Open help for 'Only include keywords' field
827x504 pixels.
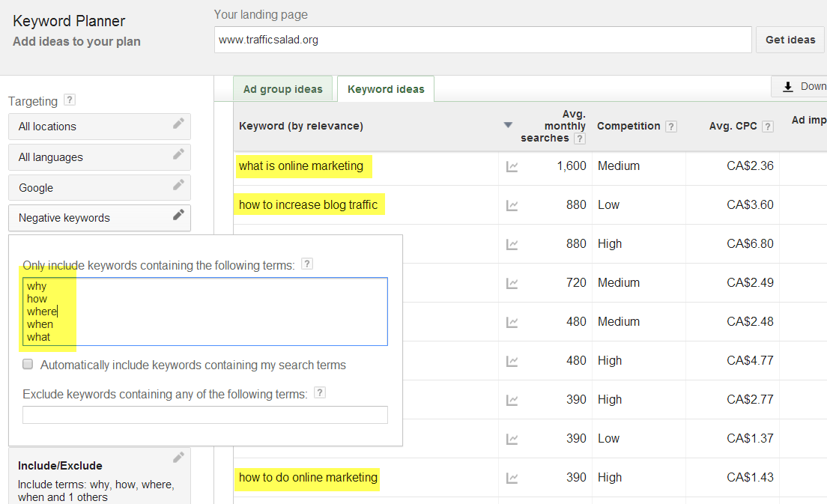(x=307, y=264)
